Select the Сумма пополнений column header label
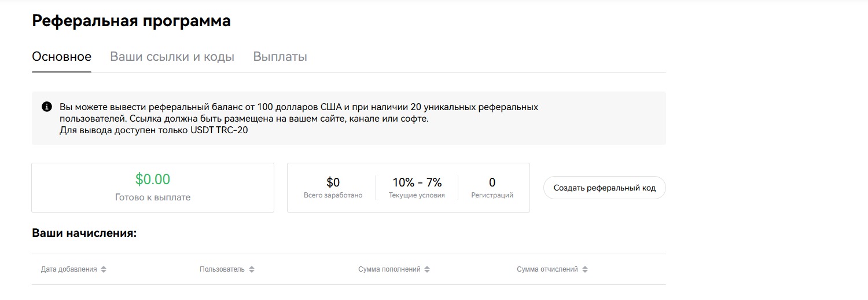Viewport: 868px width, 300px height. 389,269
